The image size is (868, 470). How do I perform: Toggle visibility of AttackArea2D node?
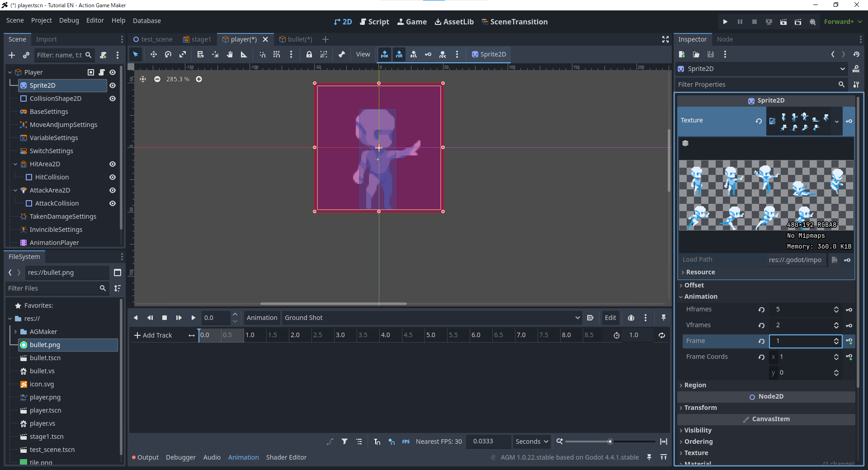click(x=113, y=190)
